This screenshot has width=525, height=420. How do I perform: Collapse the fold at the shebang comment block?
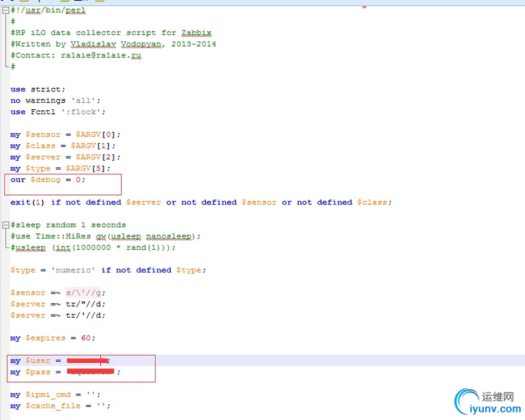(5, 10)
